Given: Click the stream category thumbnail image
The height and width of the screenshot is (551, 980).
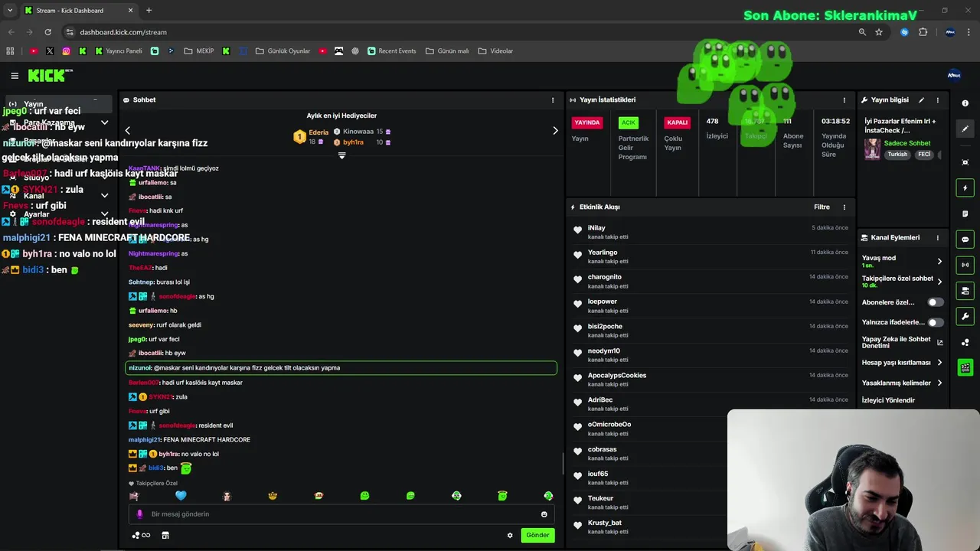Looking at the screenshot, I should 872,148.
